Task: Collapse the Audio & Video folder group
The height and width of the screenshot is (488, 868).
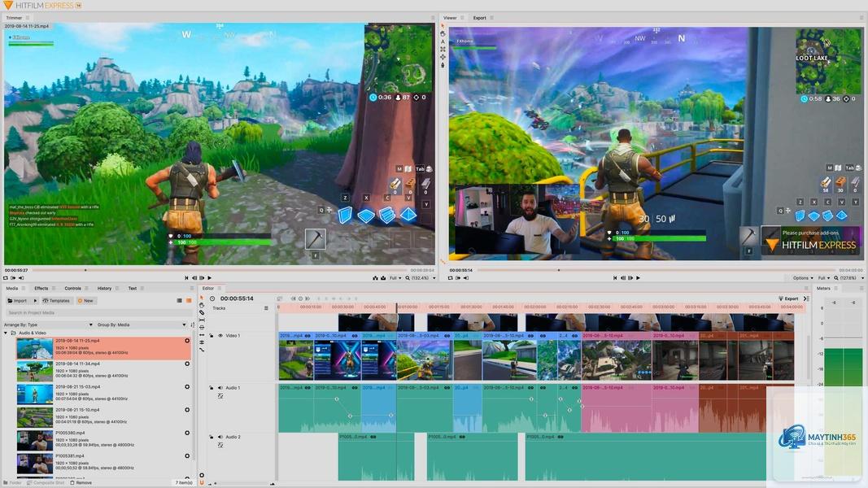Action: pos(6,333)
